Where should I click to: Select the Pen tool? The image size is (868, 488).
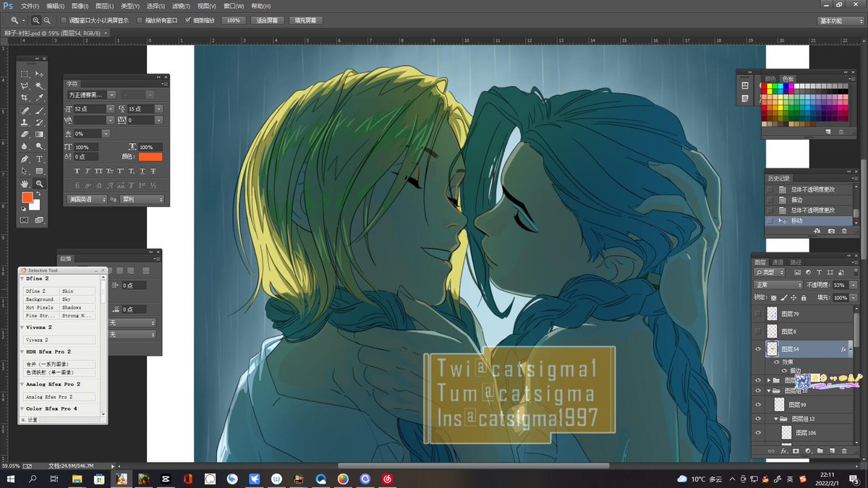coord(25,159)
